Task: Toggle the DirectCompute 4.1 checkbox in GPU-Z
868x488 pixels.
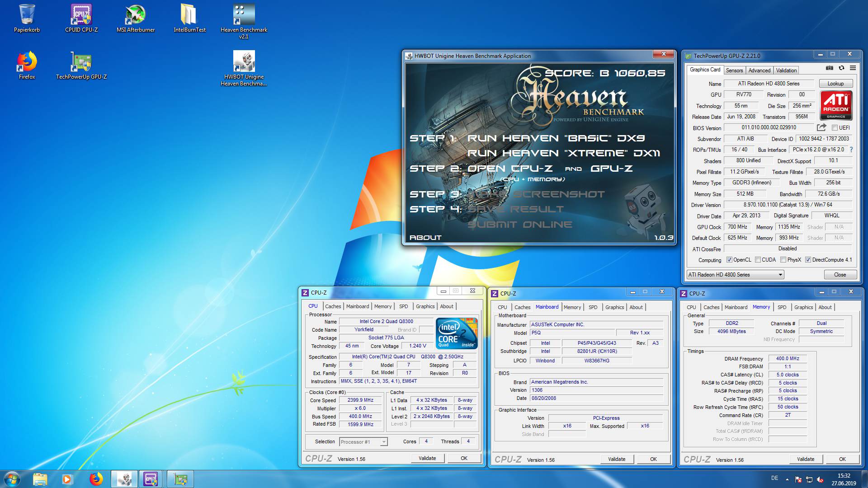Action: [808, 260]
